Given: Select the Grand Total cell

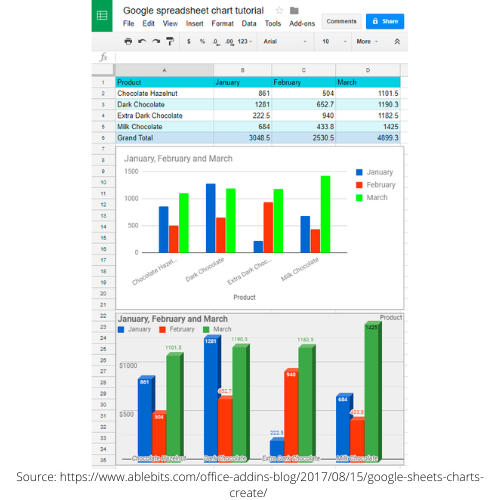Looking at the screenshot, I should click(164, 138).
